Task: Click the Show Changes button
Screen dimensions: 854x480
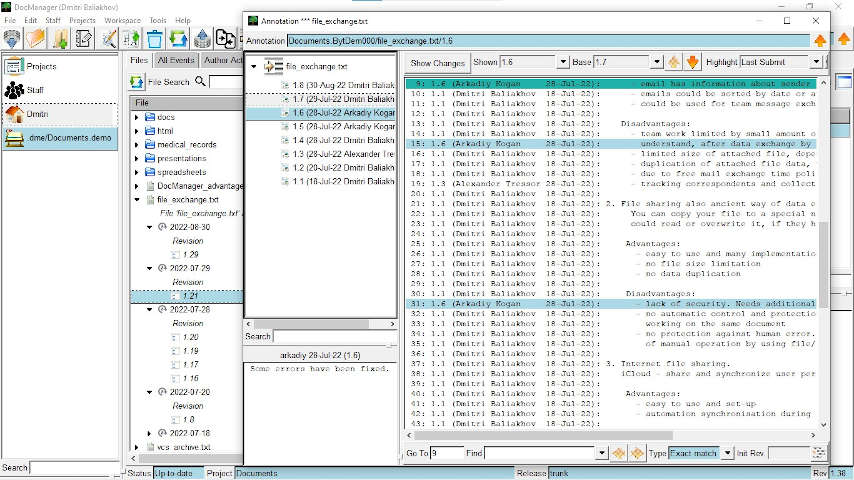Action: (x=438, y=62)
